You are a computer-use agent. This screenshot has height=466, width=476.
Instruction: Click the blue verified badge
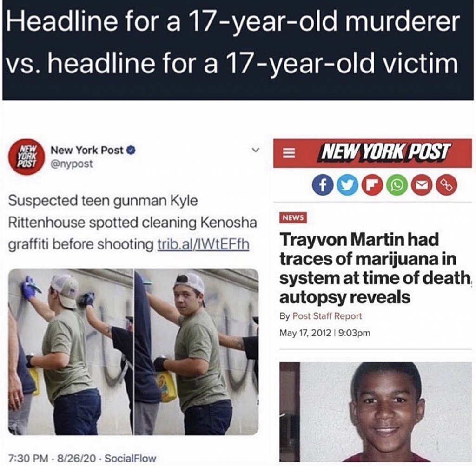[131, 150]
